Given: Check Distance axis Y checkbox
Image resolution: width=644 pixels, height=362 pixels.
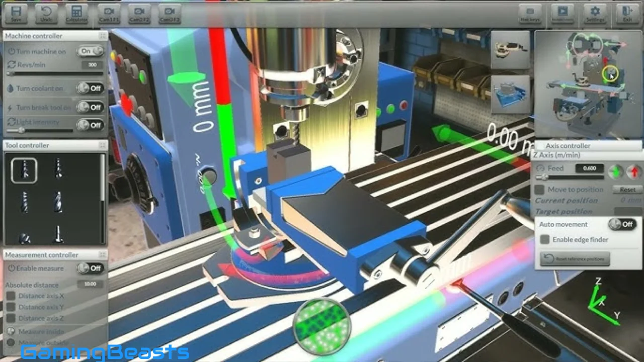Looking at the screenshot, I should (11, 307).
